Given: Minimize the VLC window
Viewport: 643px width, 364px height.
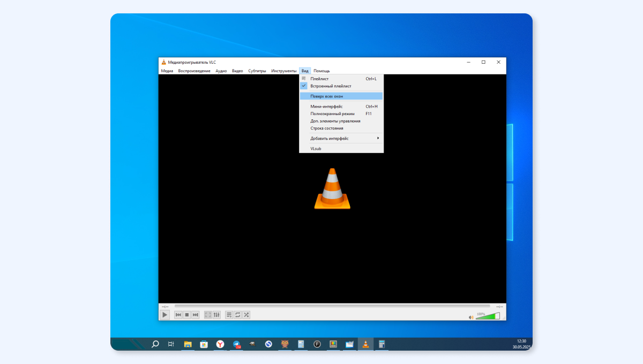Looking at the screenshot, I should click(x=468, y=62).
